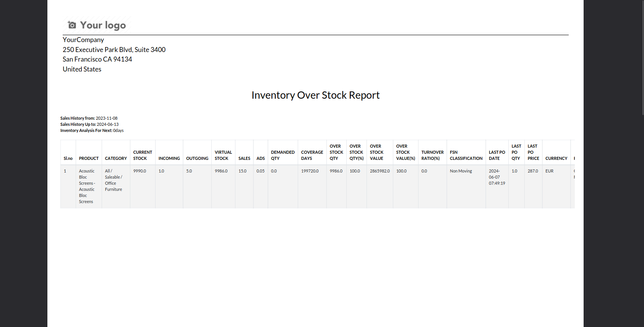Click the LAST PO PRICE column header

533,152
